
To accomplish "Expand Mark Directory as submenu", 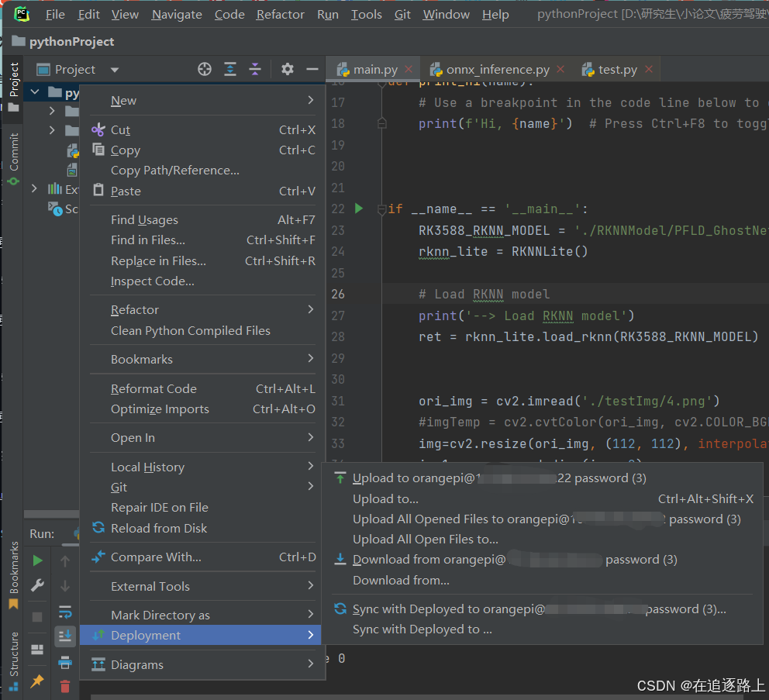I will tap(202, 615).
